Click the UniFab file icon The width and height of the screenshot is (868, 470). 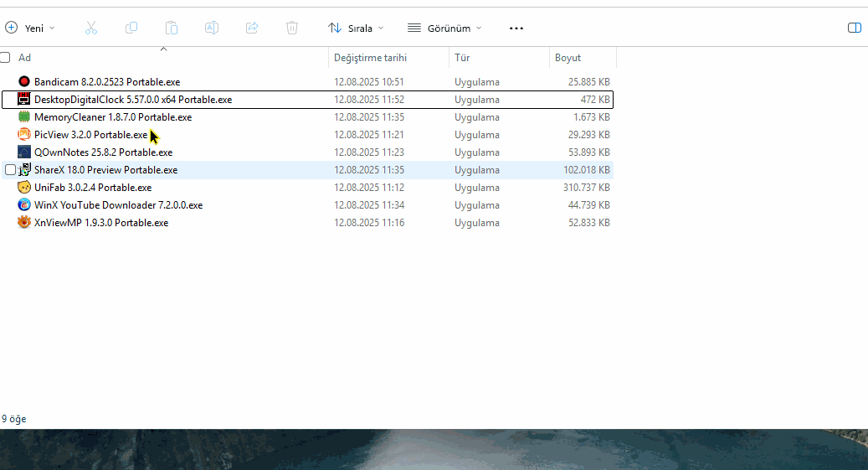[23, 188]
